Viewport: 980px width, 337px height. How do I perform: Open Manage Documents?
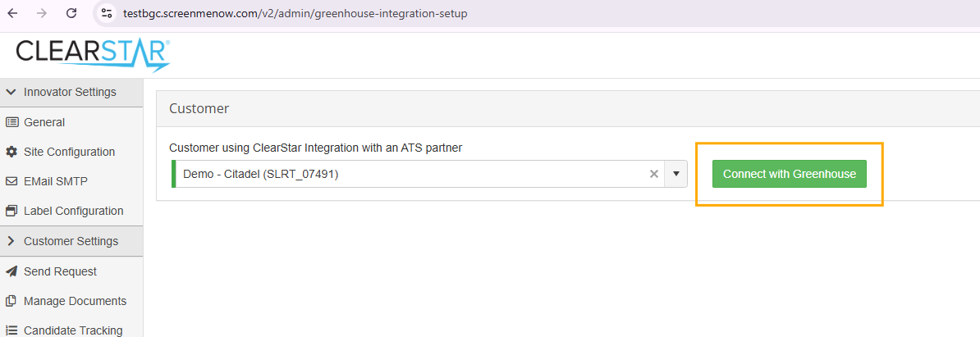75,301
